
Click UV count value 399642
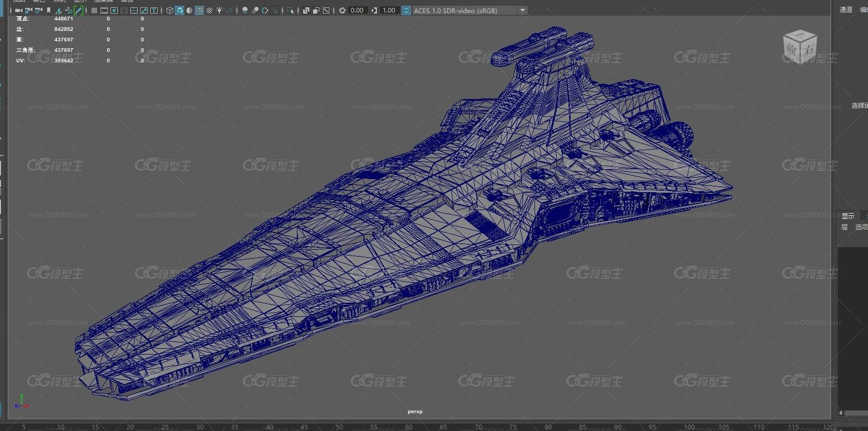64,61
